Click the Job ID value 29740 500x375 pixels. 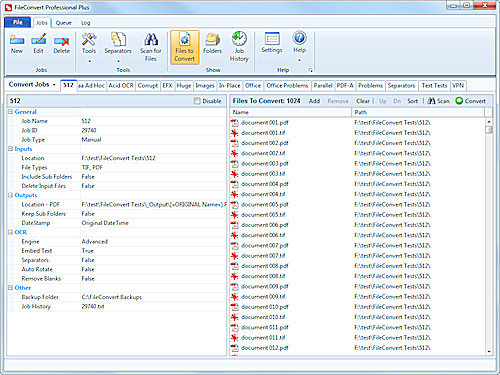tap(89, 130)
